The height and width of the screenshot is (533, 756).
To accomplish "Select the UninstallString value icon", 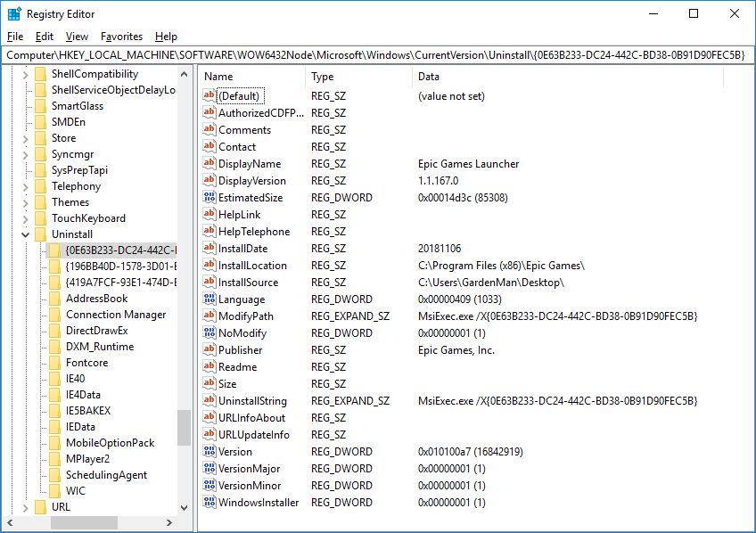I will (x=210, y=400).
